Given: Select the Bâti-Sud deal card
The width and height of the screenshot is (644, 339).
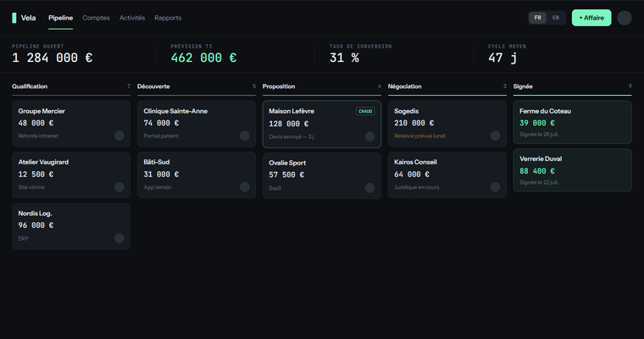Looking at the screenshot, I should pyautogui.click(x=197, y=175).
